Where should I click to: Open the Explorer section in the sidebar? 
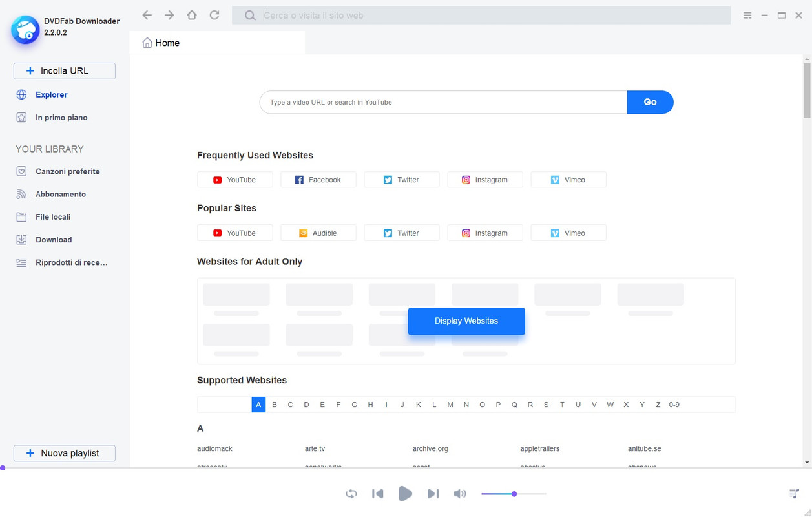tap(52, 95)
